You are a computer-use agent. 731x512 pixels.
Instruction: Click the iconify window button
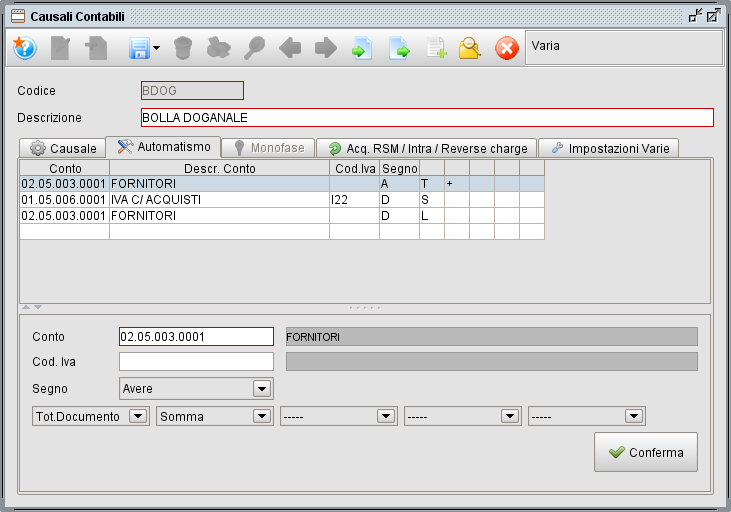(696, 16)
